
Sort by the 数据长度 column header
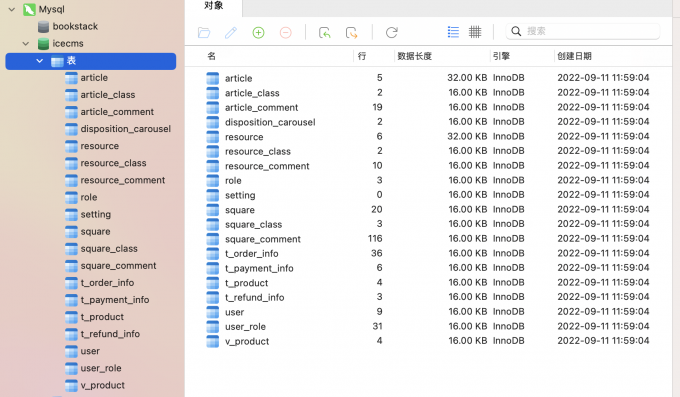(415, 56)
